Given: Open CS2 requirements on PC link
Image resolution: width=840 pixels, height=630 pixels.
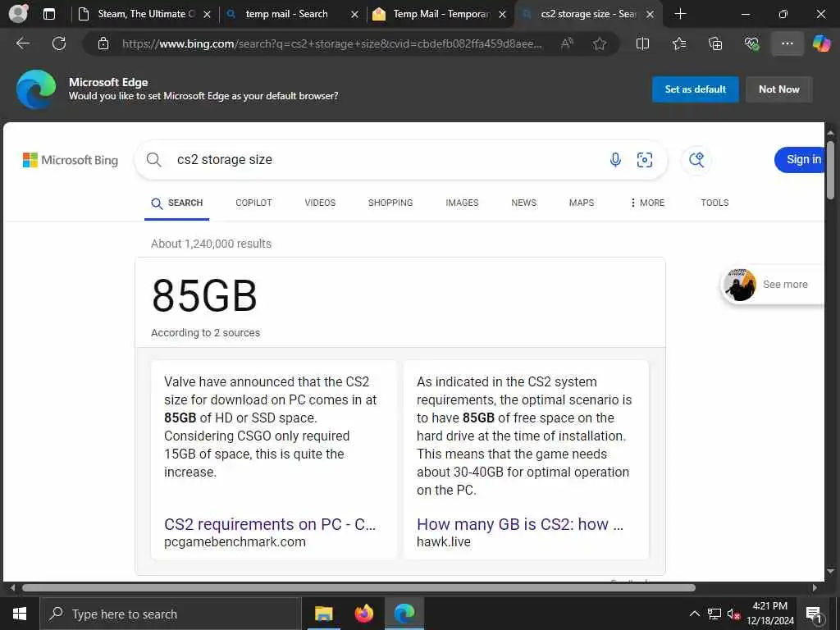Looking at the screenshot, I should [x=270, y=524].
